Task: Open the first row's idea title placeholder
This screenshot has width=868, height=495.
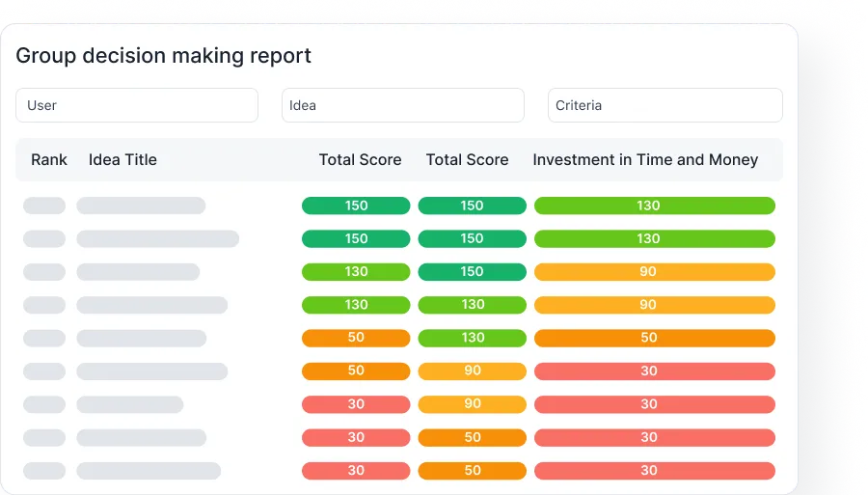Action: click(x=141, y=206)
